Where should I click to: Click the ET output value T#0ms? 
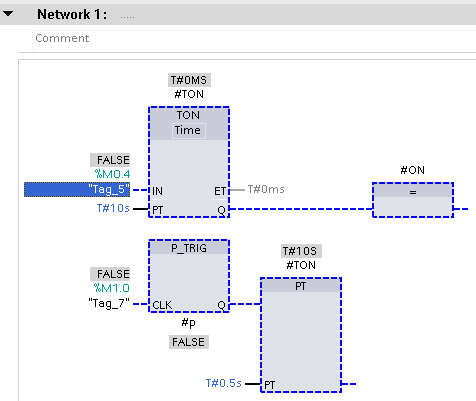coord(266,189)
